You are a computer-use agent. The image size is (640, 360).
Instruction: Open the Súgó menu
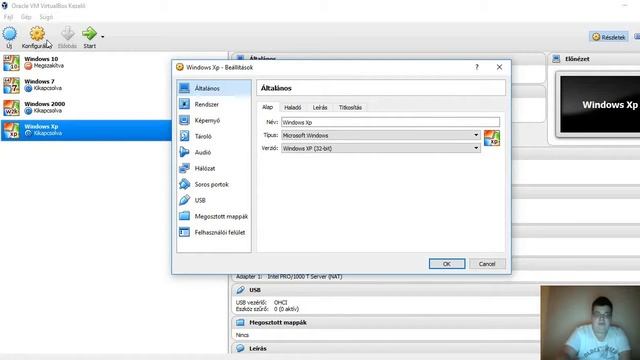(x=46, y=17)
